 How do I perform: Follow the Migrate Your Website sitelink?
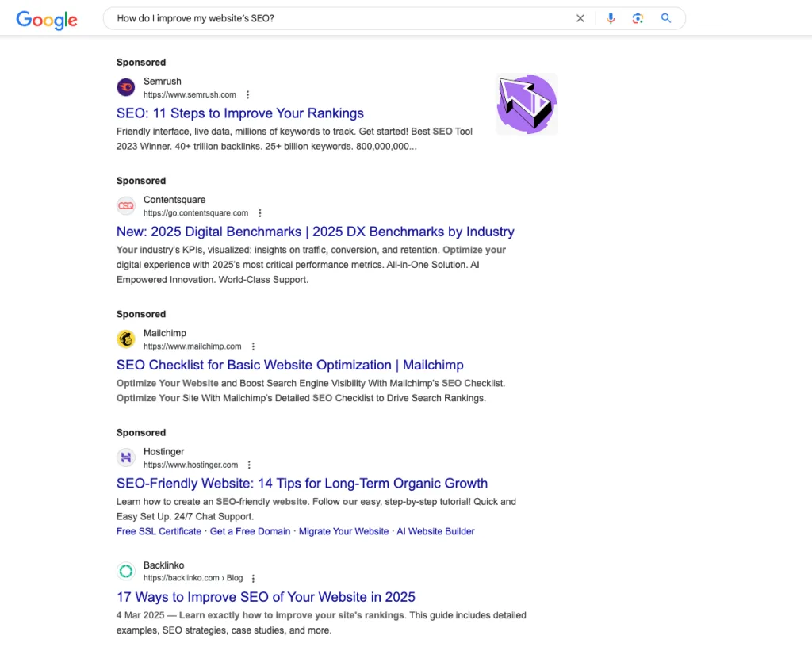click(x=343, y=531)
